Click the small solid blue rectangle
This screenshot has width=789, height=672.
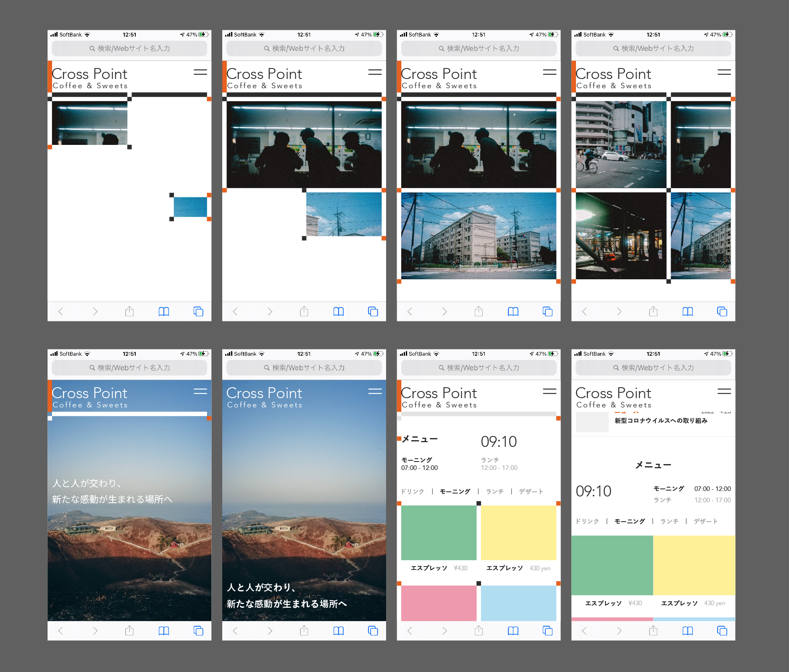190,207
